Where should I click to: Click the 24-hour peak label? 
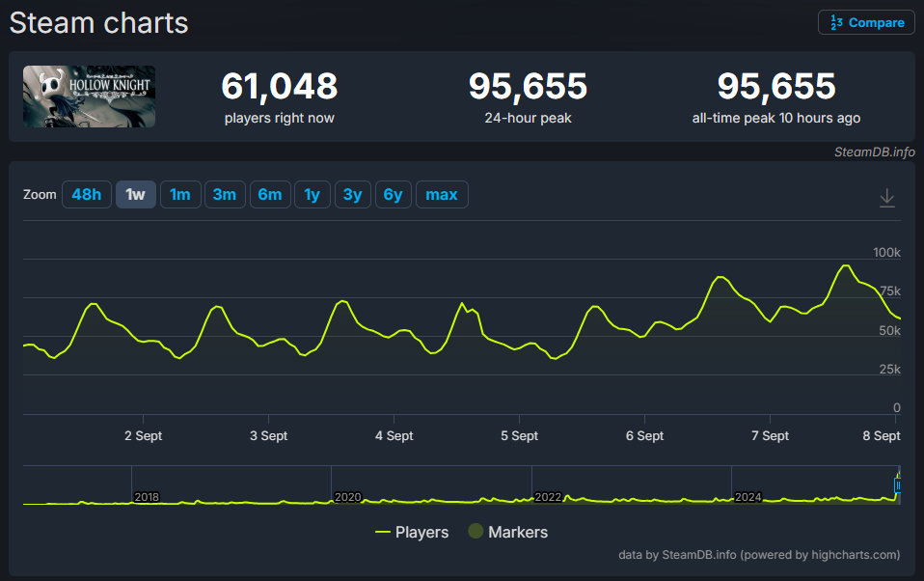(528, 118)
